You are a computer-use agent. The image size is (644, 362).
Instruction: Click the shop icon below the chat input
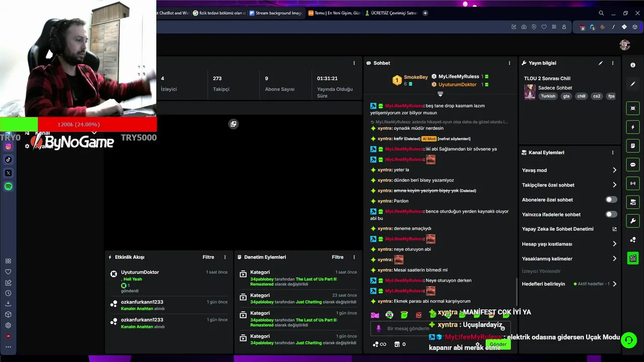coord(397,344)
